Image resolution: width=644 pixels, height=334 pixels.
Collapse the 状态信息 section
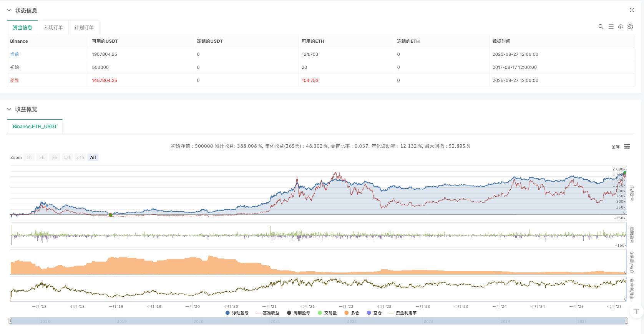point(9,11)
